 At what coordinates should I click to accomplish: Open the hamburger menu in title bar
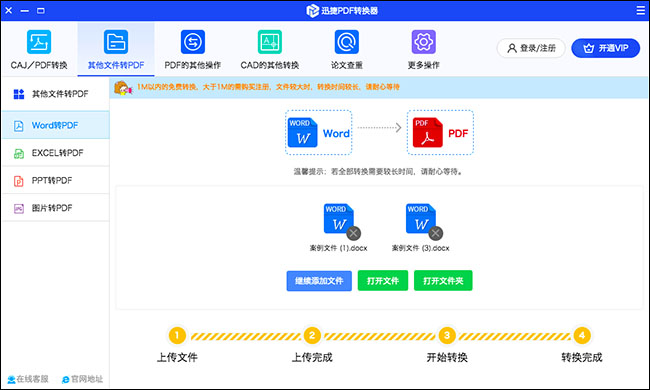pyautogui.click(x=640, y=10)
